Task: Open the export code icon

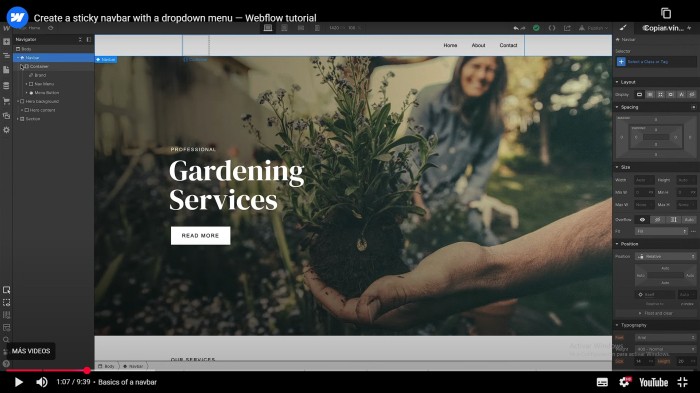Action: 552,28
